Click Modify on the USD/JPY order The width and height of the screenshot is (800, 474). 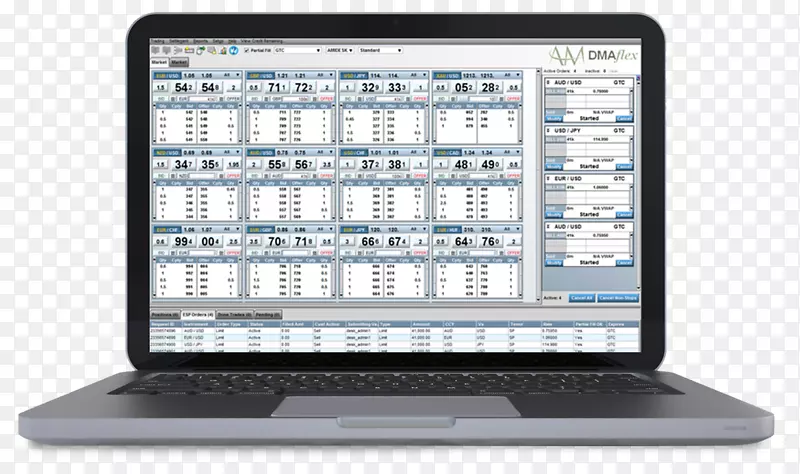click(554, 165)
